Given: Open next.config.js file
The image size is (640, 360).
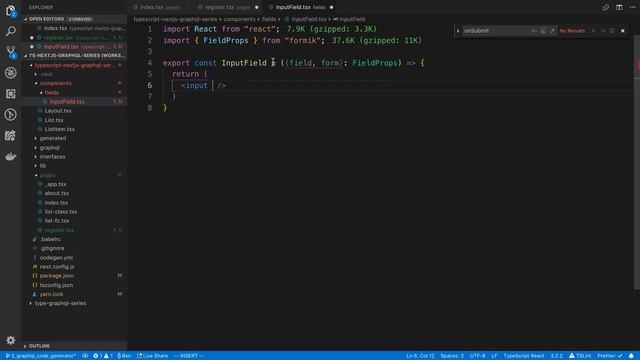Looking at the screenshot, I should 74,267.
